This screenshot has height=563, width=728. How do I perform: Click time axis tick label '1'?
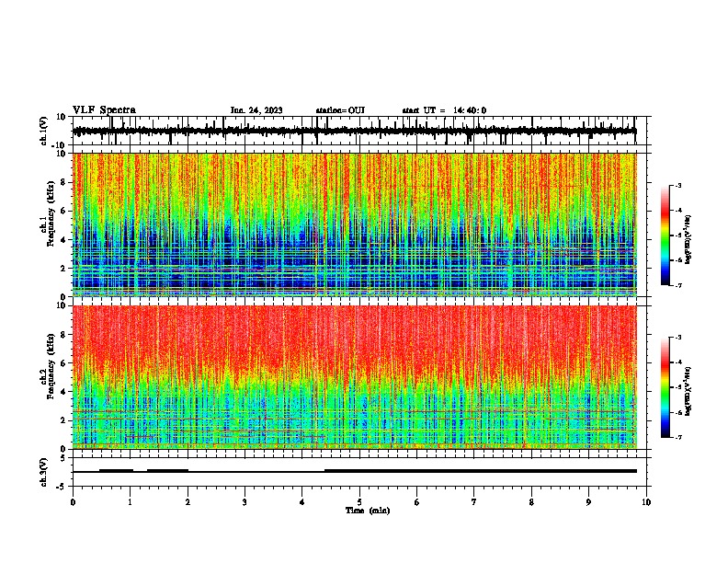click(130, 502)
